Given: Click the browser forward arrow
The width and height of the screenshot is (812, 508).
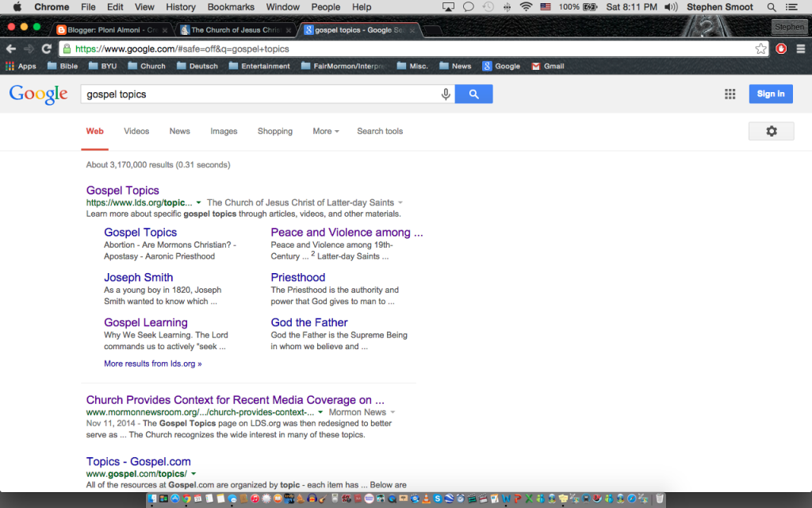Looking at the screenshot, I should pyautogui.click(x=29, y=48).
